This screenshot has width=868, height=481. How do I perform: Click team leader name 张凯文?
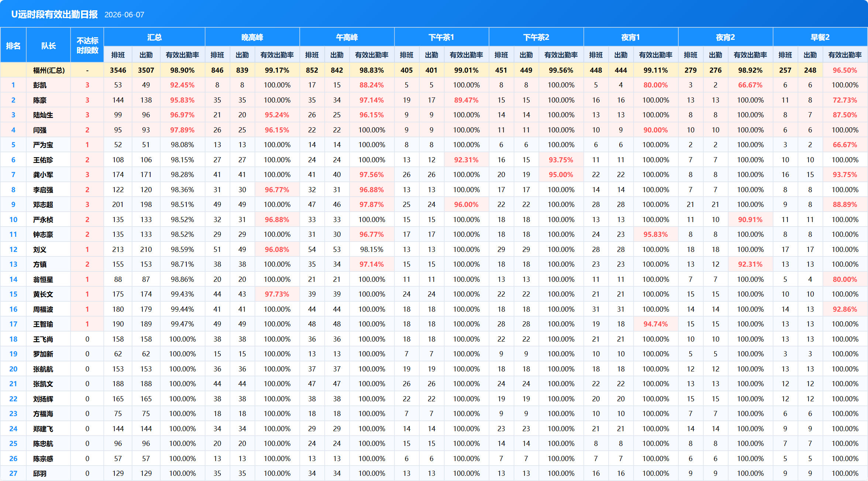(x=43, y=384)
